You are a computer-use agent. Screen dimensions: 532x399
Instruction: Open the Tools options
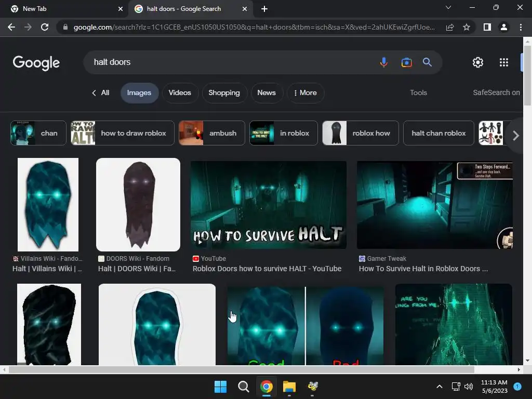click(x=418, y=92)
